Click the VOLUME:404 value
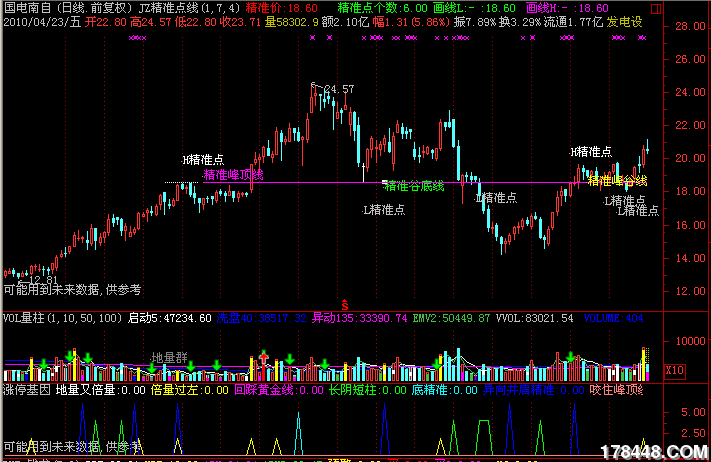Viewport: 711px width, 462px height. (x=613, y=318)
